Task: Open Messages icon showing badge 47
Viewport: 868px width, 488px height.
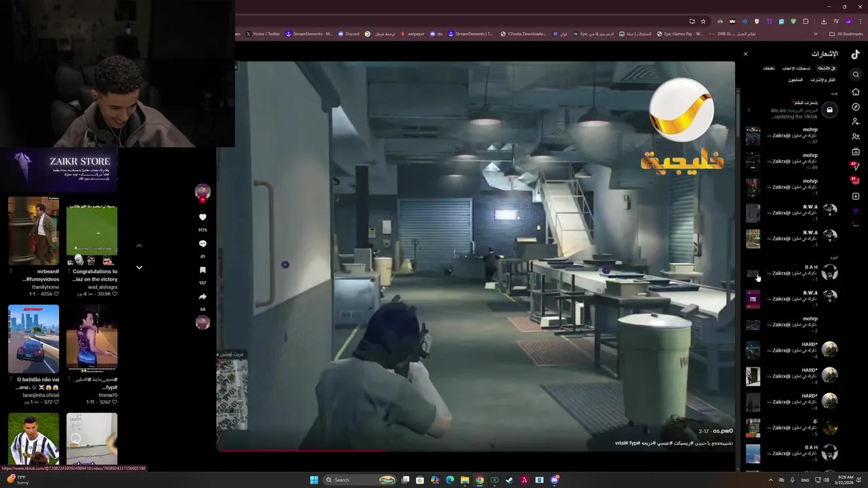Action: 855,165
